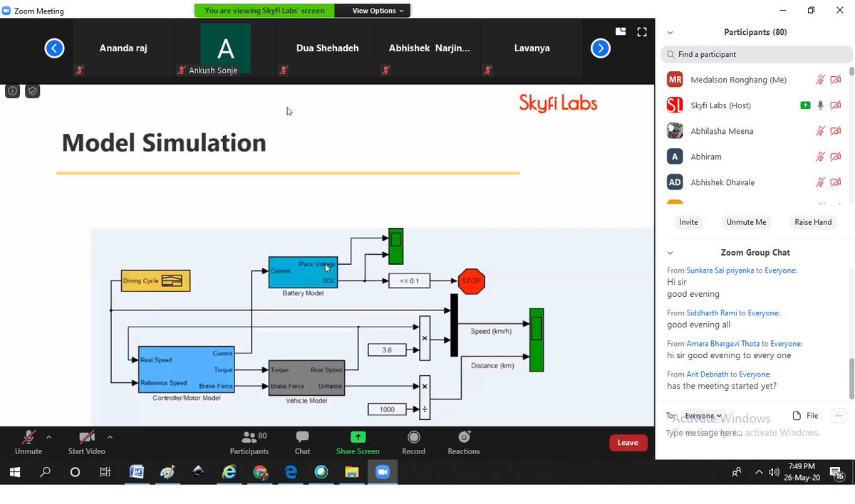This screenshot has width=855, height=504.
Task: Select Medalson Ronghang (Me) participant row
Action: 755,80
